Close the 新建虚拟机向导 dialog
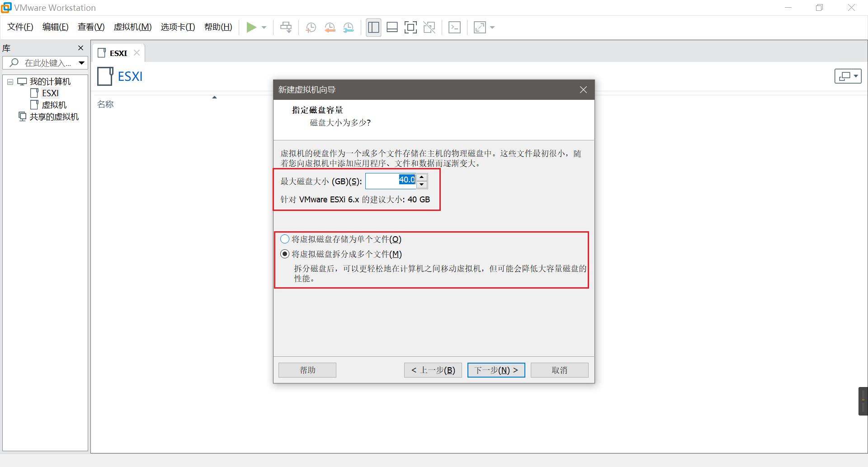868x467 pixels. (x=583, y=90)
